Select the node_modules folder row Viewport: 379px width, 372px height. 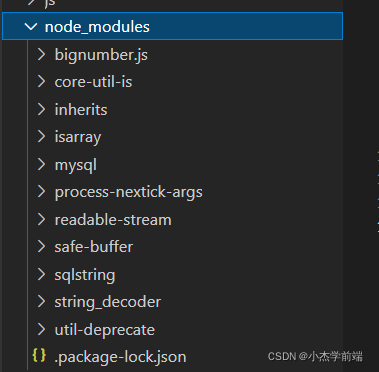[x=172, y=26]
